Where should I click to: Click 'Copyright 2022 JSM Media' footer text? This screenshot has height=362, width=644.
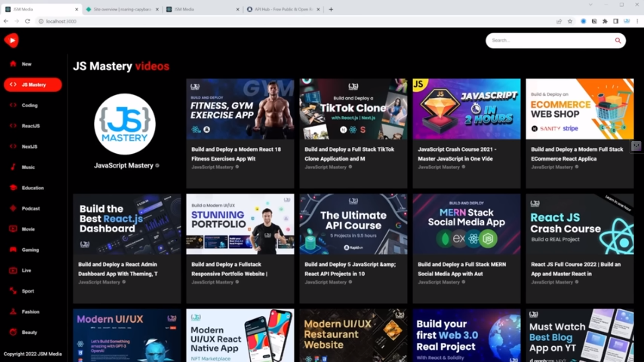tap(33, 354)
